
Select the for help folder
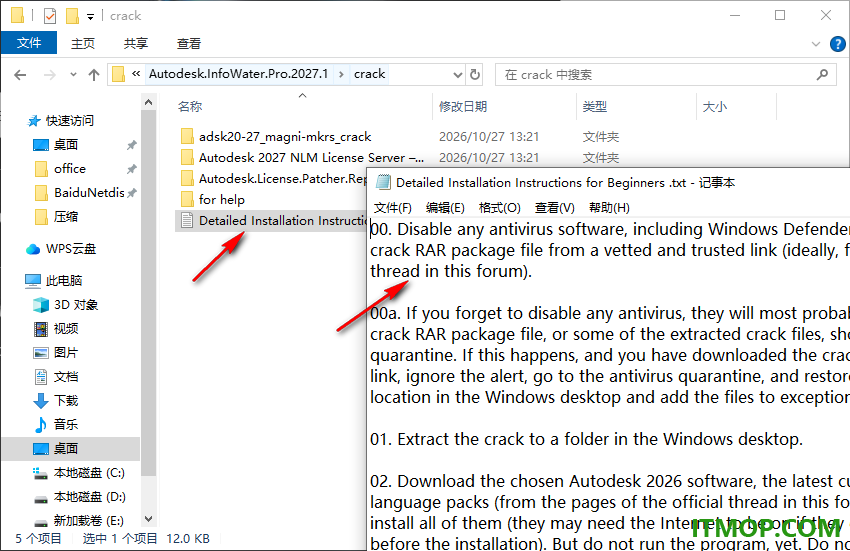tap(222, 200)
